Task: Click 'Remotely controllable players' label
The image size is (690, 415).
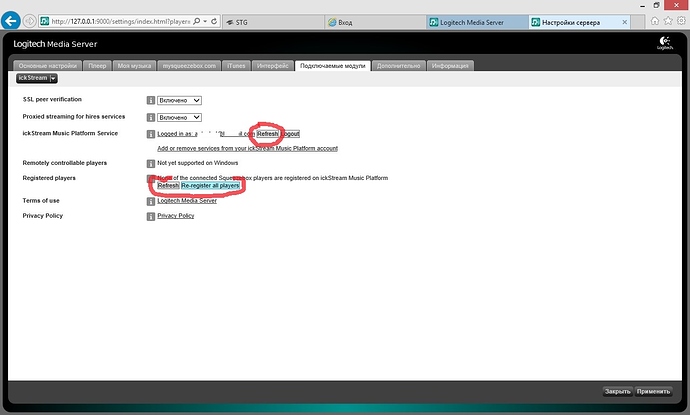Action: click(65, 163)
